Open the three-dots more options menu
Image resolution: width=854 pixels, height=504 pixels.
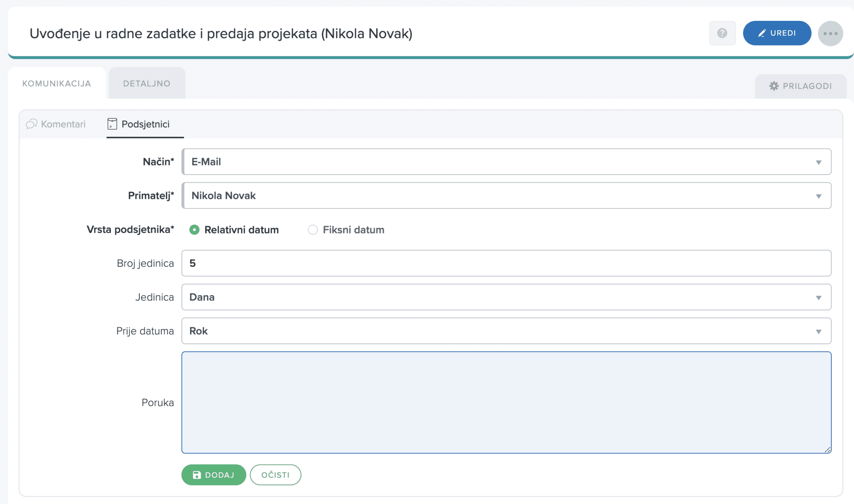830,33
